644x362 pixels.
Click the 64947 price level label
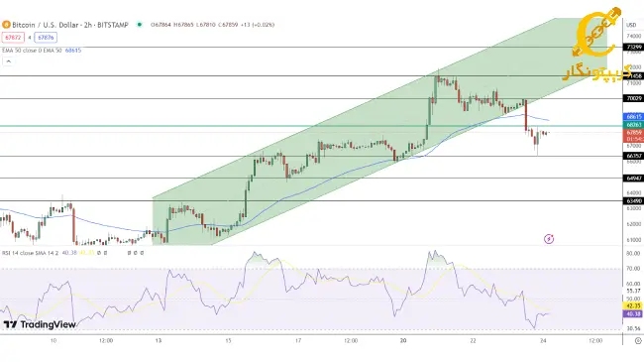634,179
